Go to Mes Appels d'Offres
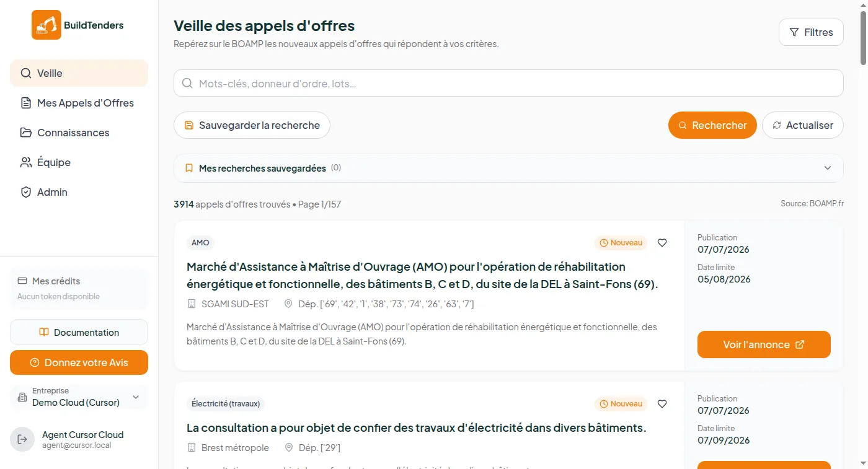The width and height of the screenshot is (868, 469). pos(79,103)
